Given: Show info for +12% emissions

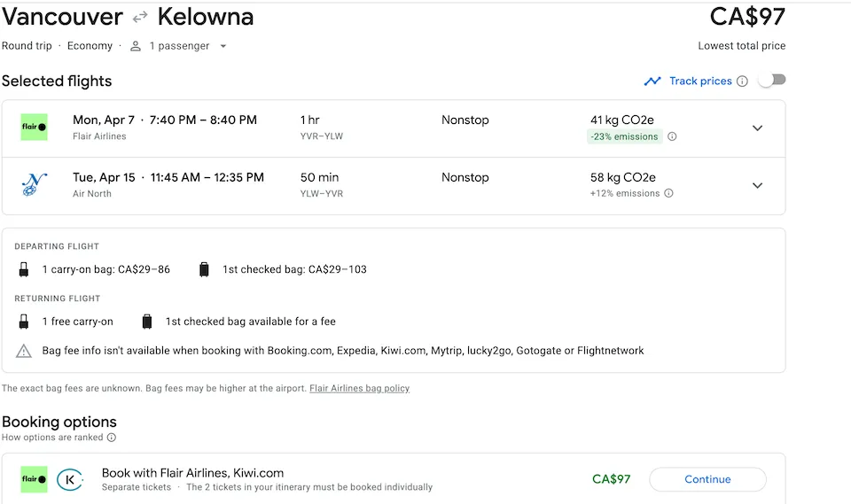Looking at the screenshot, I should click(668, 193).
